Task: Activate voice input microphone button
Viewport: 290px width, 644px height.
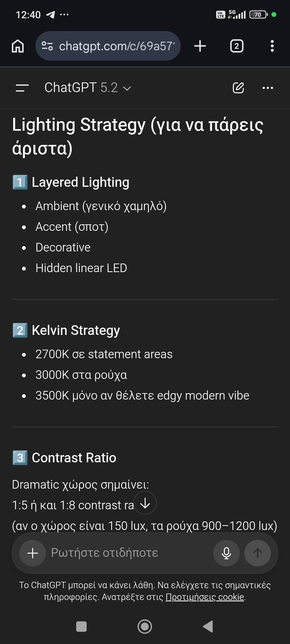Action: click(226, 553)
